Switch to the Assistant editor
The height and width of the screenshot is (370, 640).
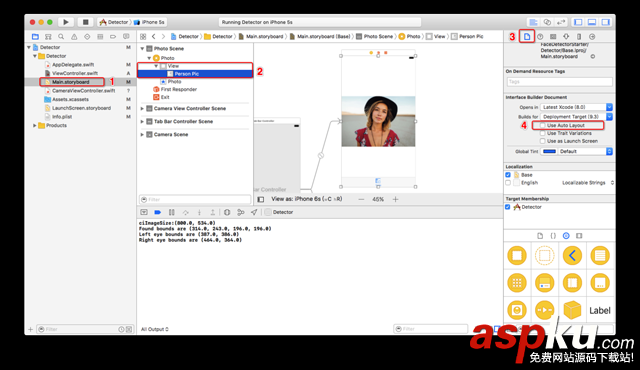pyautogui.click(x=547, y=22)
